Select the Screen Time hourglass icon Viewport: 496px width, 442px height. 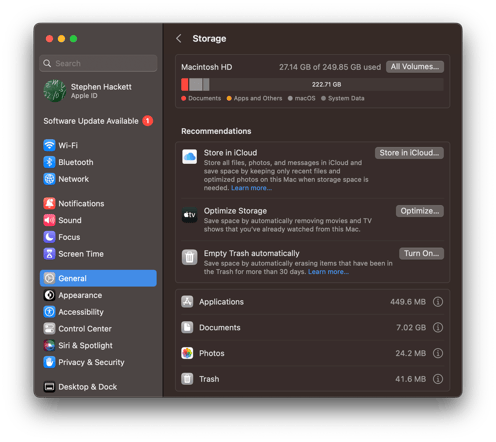[x=49, y=254]
